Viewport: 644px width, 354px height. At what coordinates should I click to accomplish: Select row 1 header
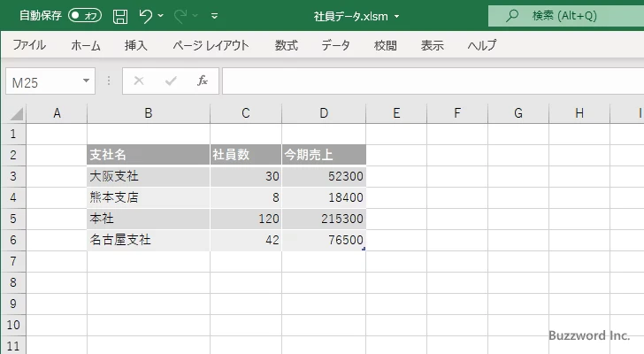pyautogui.click(x=13, y=134)
